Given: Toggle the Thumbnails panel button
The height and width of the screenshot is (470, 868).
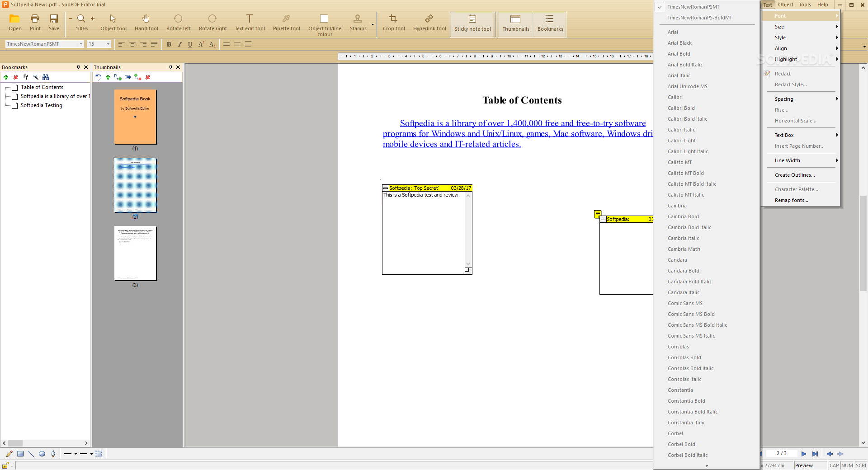Looking at the screenshot, I should pos(515,24).
